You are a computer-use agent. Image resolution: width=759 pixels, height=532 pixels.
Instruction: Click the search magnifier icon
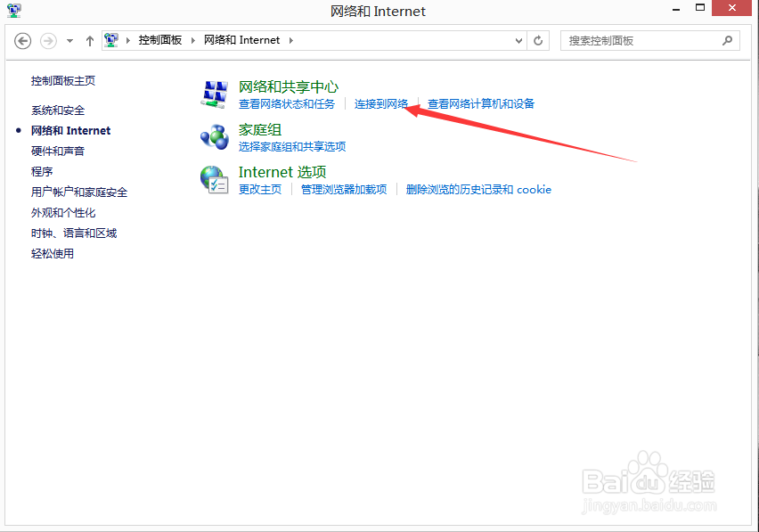728,40
